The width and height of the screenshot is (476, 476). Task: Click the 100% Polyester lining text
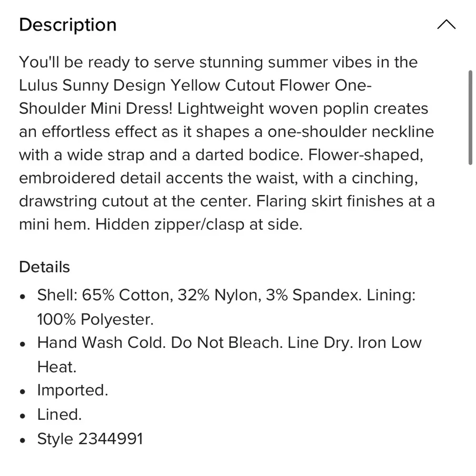coord(95,319)
